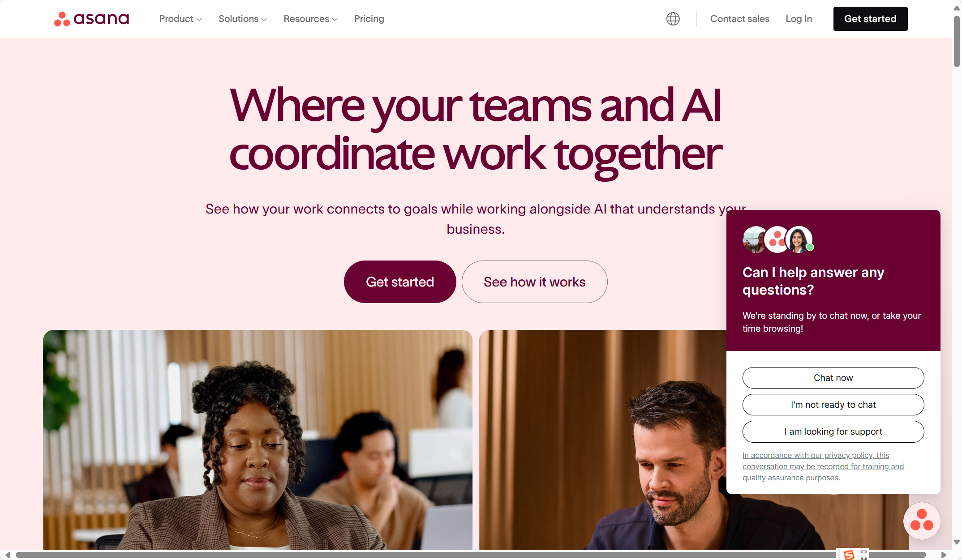The width and height of the screenshot is (962, 560).
Task: Click the See how it works button
Action: pyautogui.click(x=534, y=282)
